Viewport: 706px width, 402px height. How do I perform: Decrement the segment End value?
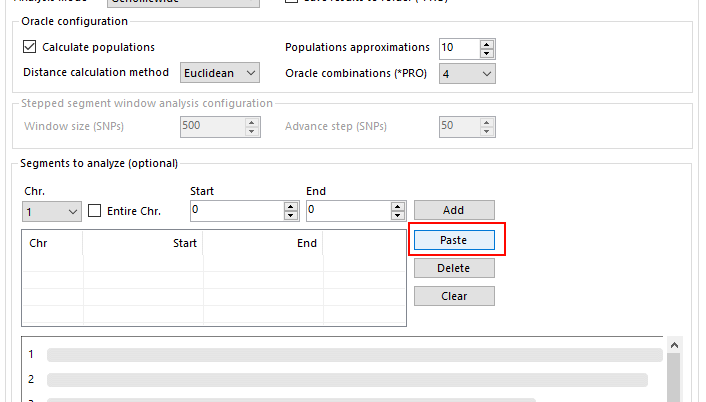(x=398, y=215)
